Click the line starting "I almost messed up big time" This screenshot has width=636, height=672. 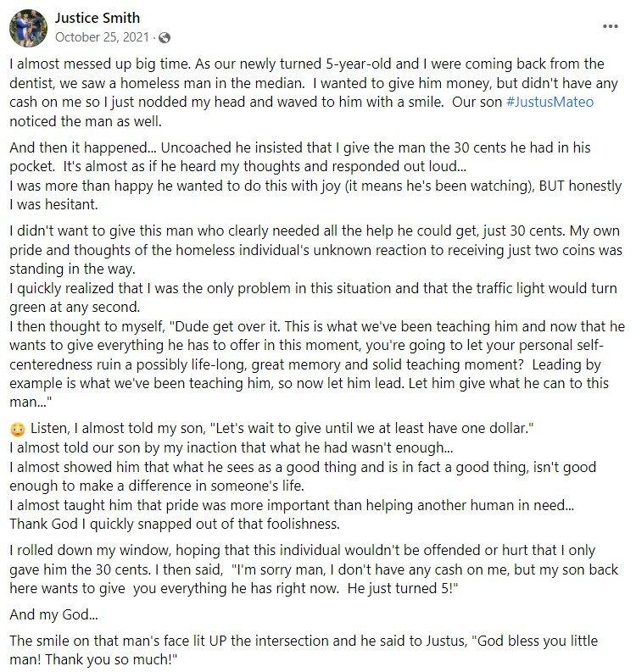pos(307,64)
